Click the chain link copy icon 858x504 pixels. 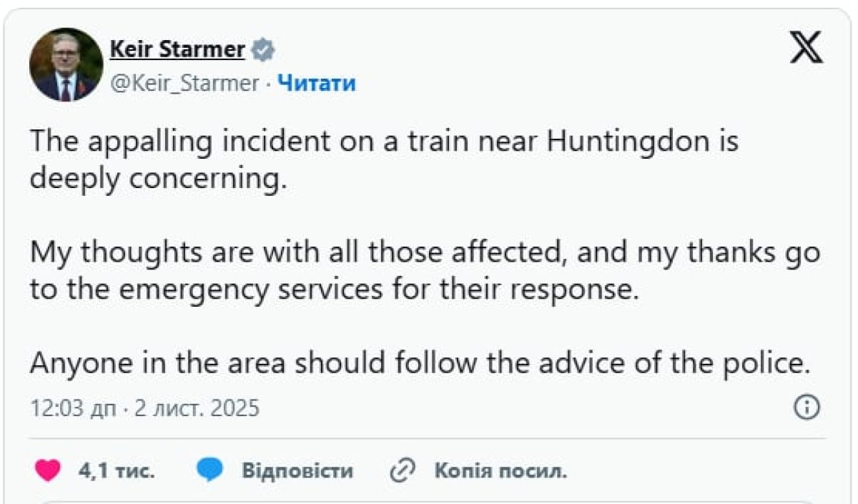click(403, 470)
